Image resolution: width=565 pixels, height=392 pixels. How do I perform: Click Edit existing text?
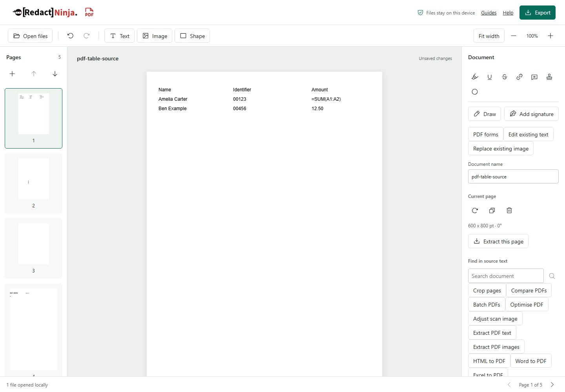pos(529,134)
